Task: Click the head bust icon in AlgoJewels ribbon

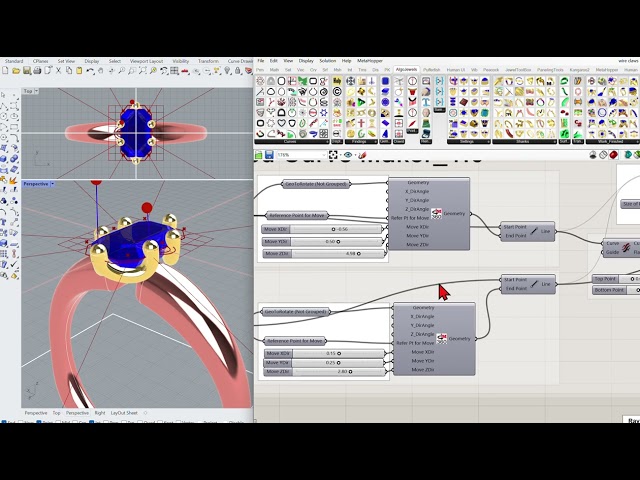Action: point(426,113)
